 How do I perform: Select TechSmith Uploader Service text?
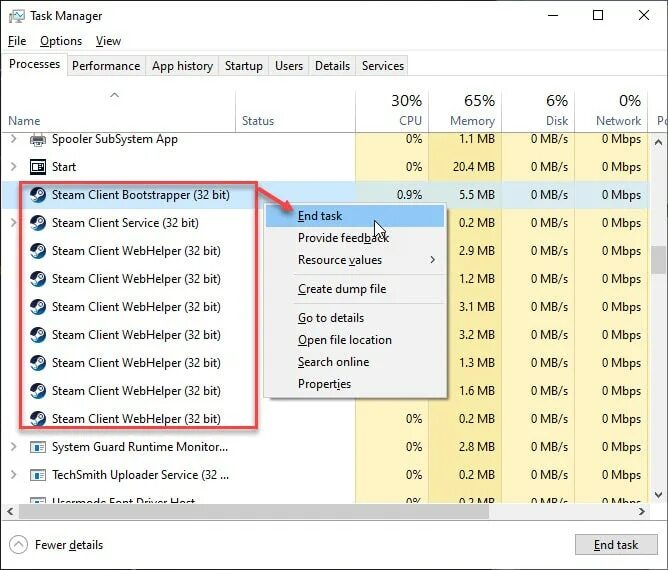(141, 475)
